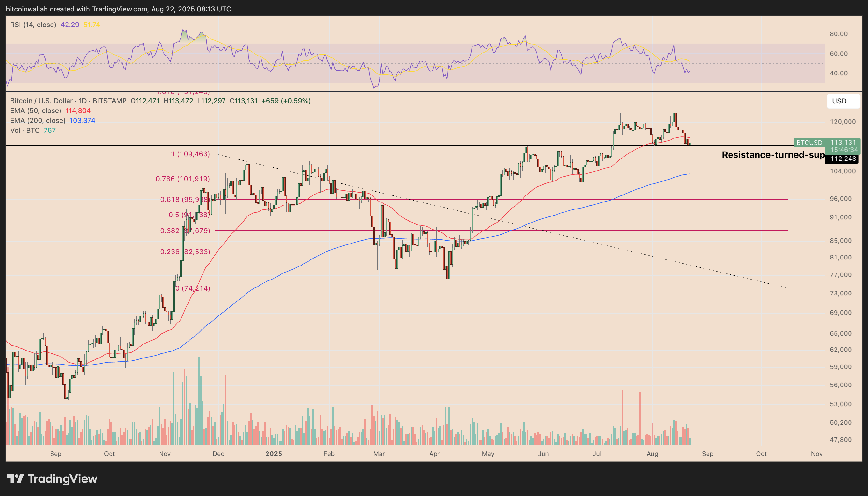
Task: Click the 80.00 RSI axis label
Action: tap(839, 34)
